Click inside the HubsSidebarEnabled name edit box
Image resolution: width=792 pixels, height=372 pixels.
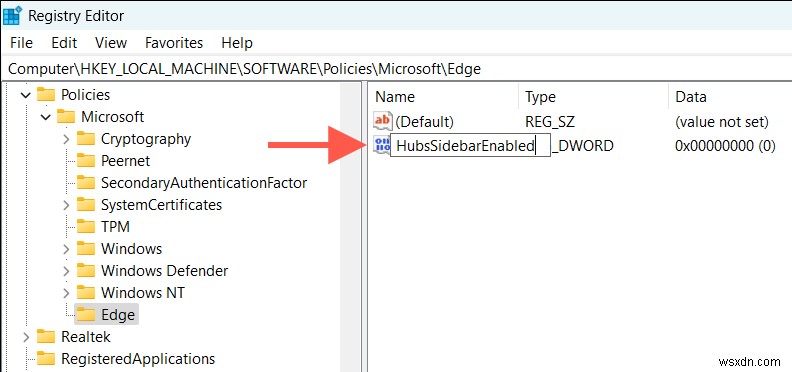470,146
